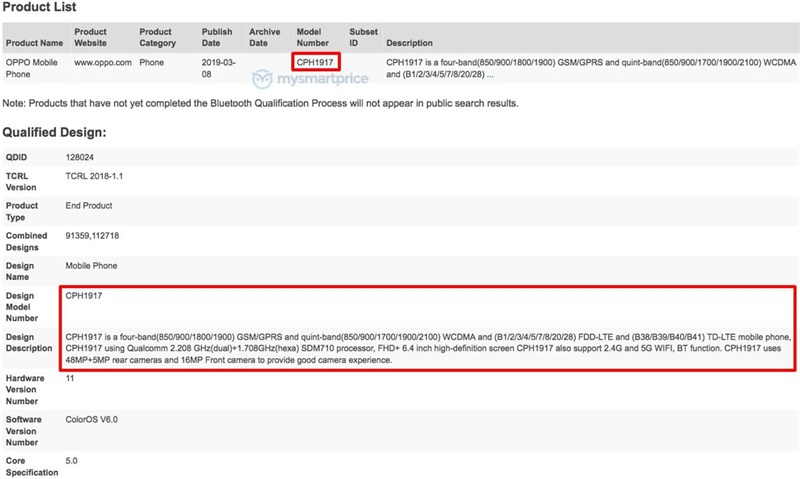Click the Product Name column header
Screen dimensions: 800x479
click(x=34, y=43)
